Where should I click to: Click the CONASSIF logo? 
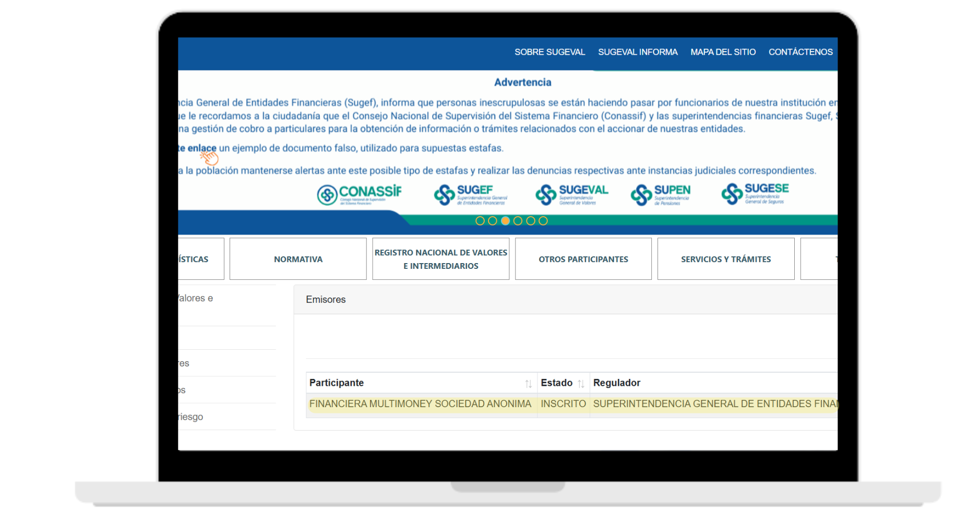(x=359, y=195)
